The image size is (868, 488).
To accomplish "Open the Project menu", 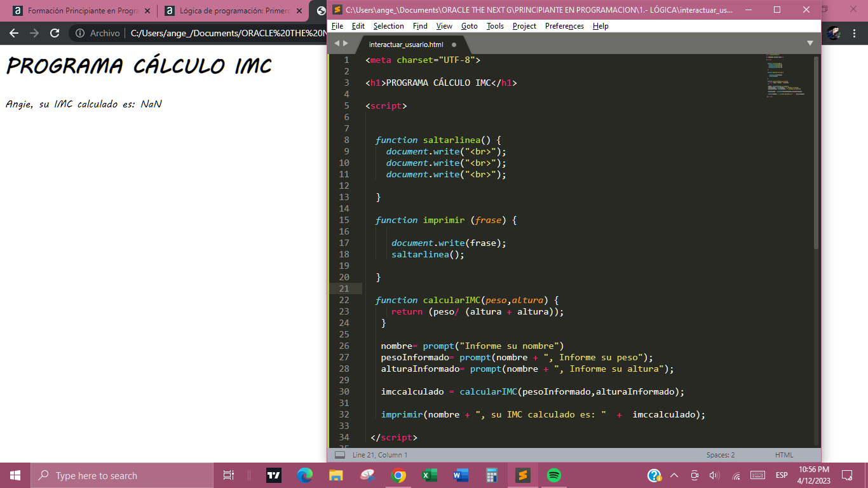I will 524,26.
